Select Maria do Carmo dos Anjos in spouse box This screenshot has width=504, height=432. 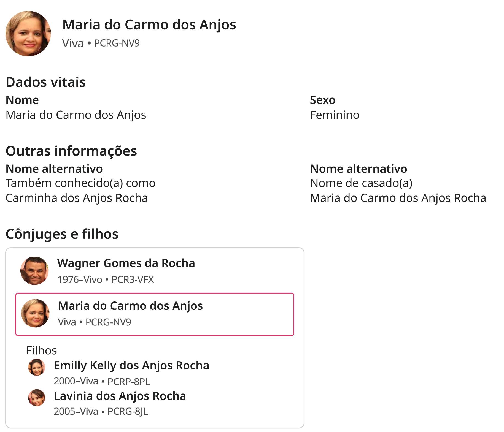click(130, 306)
